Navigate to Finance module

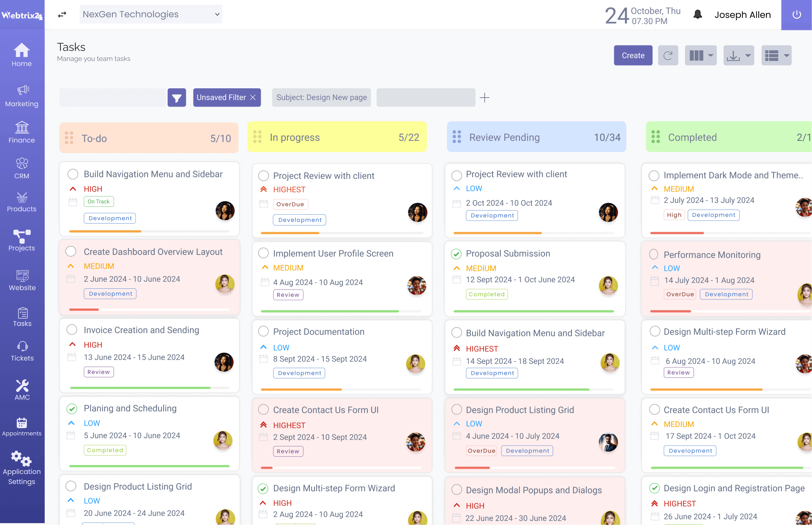click(22, 133)
